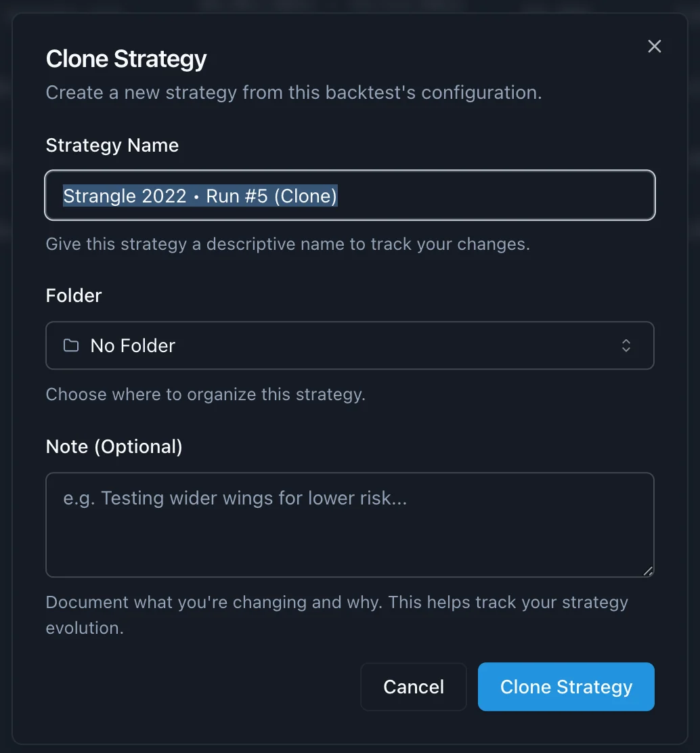Click the Note (Optional) label
The height and width of the screenshot is (753, 700).
tap(114, 447)
